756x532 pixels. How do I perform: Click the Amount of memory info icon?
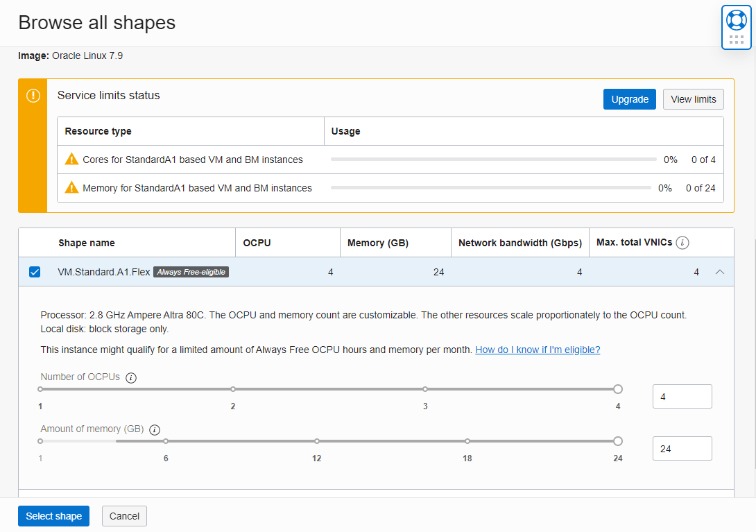click(155, 430)
